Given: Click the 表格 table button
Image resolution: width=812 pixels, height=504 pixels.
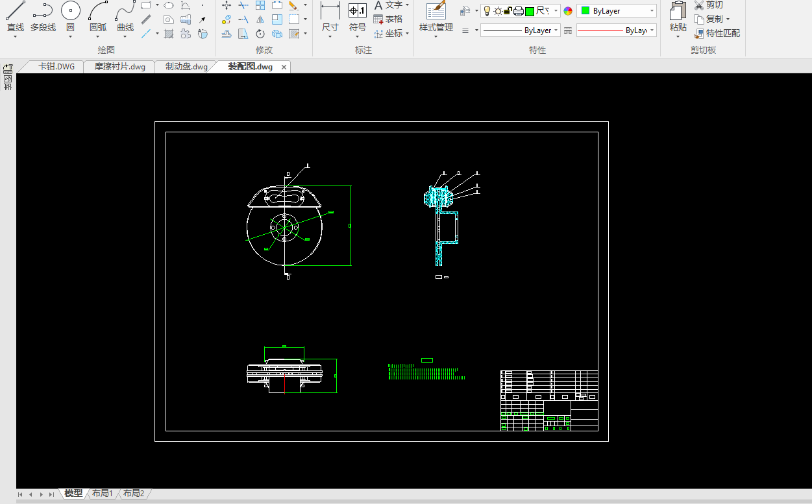Looking at the screenshot, I should pos(388,19).
